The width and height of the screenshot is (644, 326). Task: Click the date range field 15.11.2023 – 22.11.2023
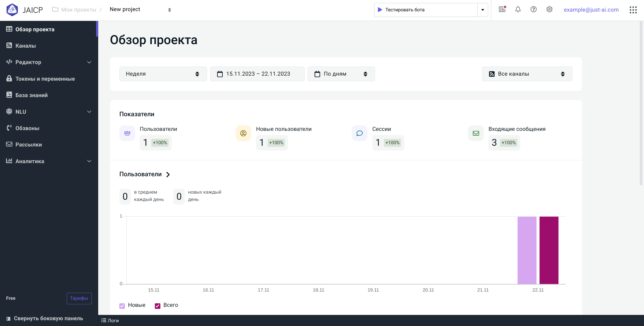point(257,74)
